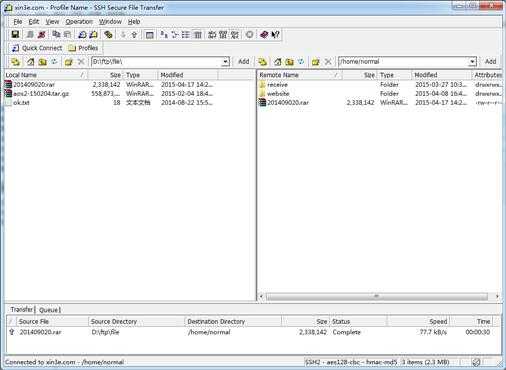The width and height of the screenshot is (506, 370).
Task: Switch to List view icon in toolbar
Action: point(186,34)
